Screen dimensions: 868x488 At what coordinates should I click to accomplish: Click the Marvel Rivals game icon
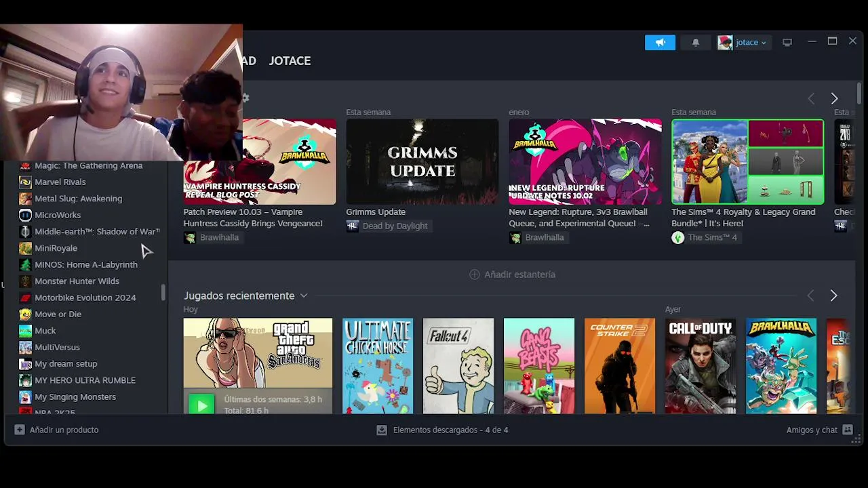(x=25, y=182)
